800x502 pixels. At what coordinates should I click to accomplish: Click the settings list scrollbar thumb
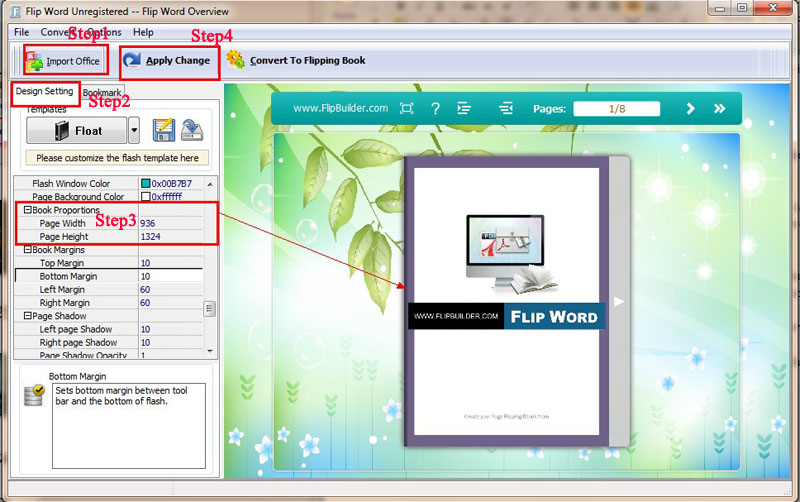click(x=210, y=309)
